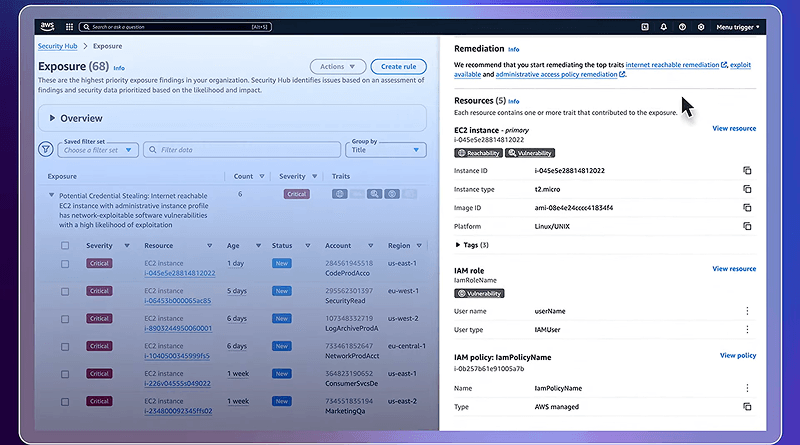Select checkbox for instance i-06453b000065ac85
800x445 pixels.
[x=65, y=291]
